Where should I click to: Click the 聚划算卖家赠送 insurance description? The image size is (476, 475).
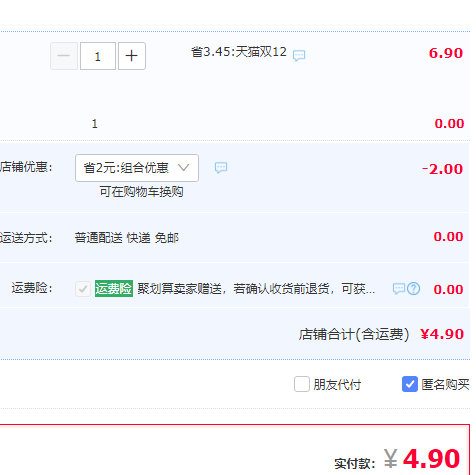(x=256, y=289)
